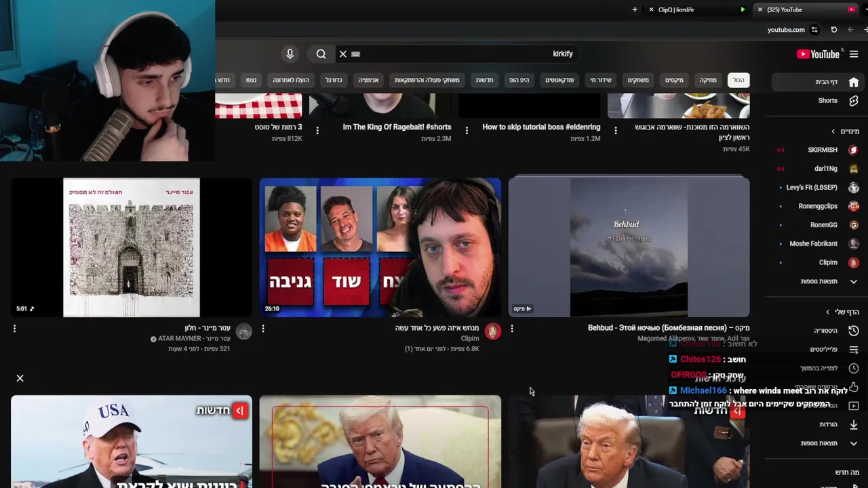Viewport: 868px width, 488px height.
Task: Open title Im The King Of Ragebait! #shorts
Action: pos(397,127)
